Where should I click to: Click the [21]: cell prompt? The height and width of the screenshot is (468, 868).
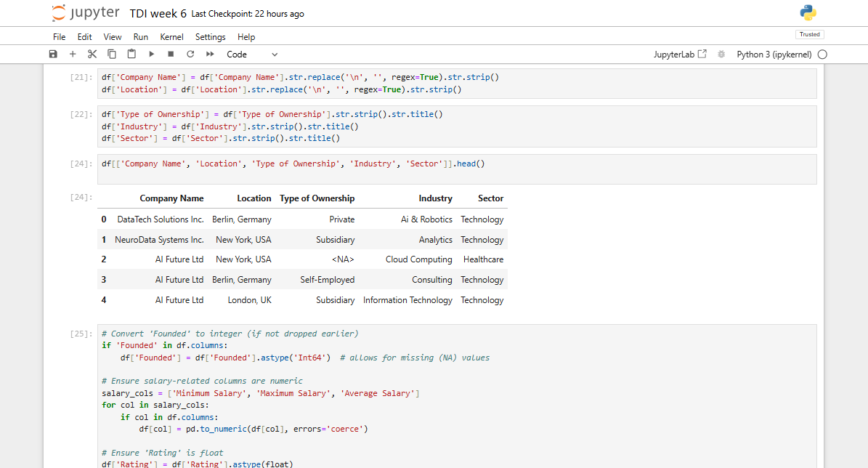[81, 77]
